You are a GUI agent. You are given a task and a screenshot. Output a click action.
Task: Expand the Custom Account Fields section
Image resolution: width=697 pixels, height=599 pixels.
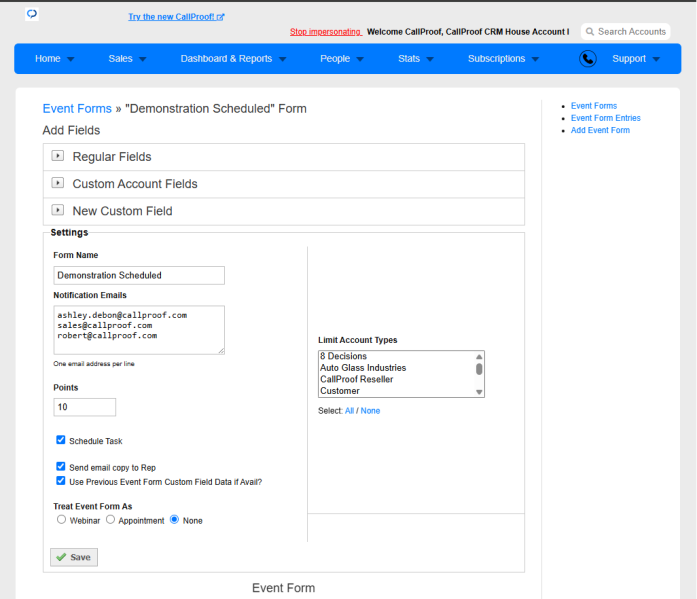[x=58, y=183]
